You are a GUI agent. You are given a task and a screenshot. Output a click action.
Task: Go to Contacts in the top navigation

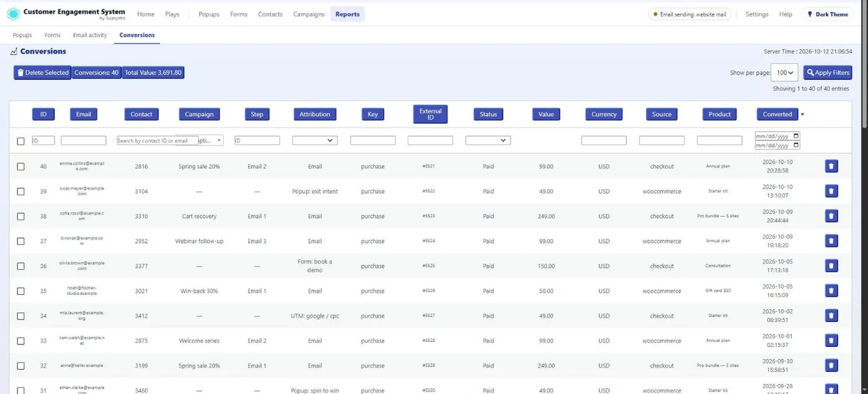coord(270,14)
